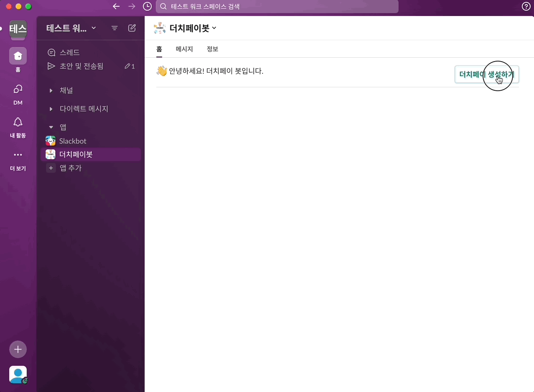Open the help question mark icon
This screenshot has height=392, width=534.
coord(526,6)
